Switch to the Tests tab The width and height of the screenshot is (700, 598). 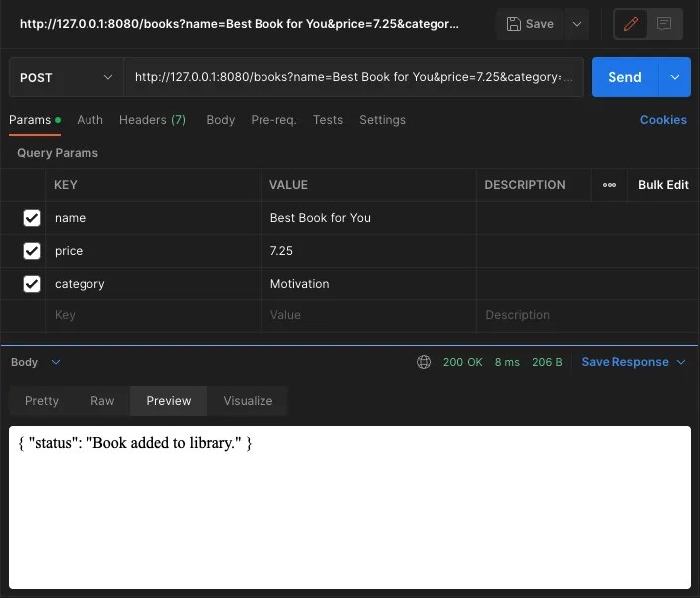[x=328, y=120]
